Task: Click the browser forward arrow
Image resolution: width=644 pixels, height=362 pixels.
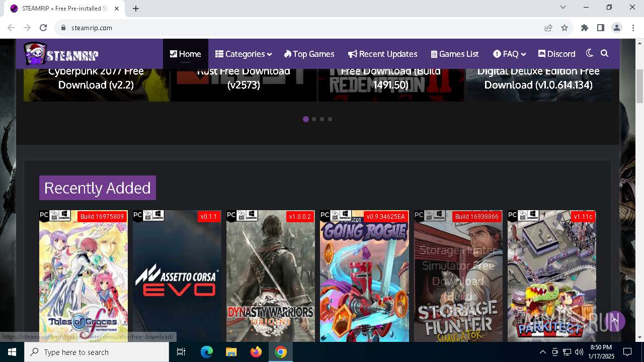Action: (27, 28)
